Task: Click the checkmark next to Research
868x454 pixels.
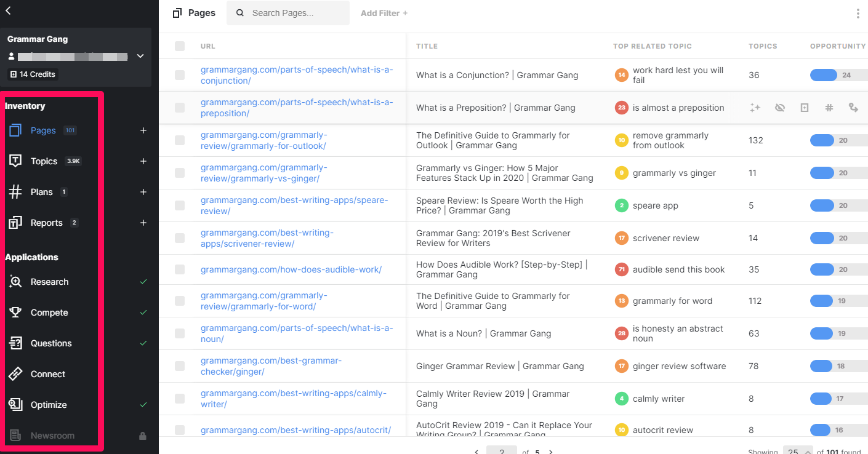Action: click(x=143, y=282)
